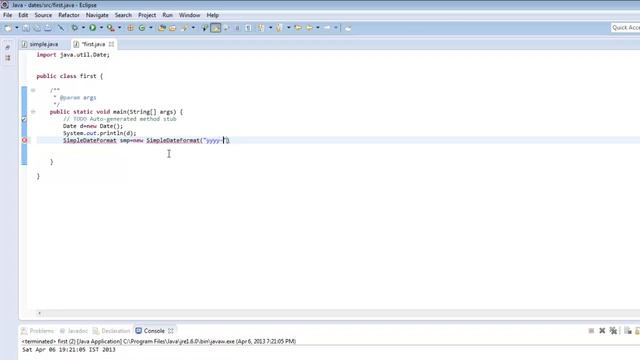Click the Save All toolbar icon

pos(37,28)
